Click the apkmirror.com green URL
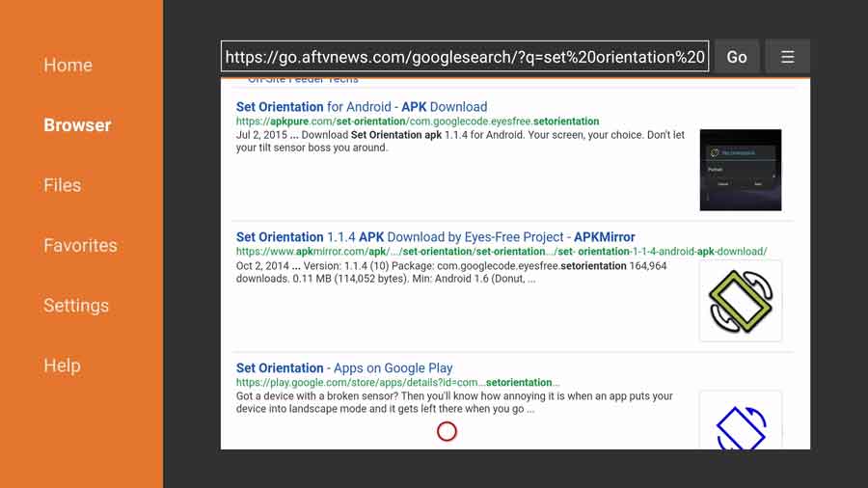Image resolution: width=868 pixels, height=488 pixels. [x=502, y=251]
